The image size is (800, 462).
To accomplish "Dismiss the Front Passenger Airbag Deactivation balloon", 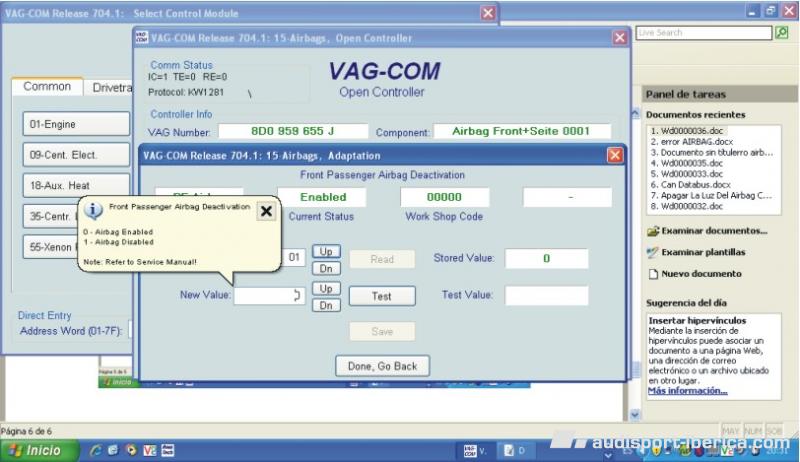I will (266, 211).
